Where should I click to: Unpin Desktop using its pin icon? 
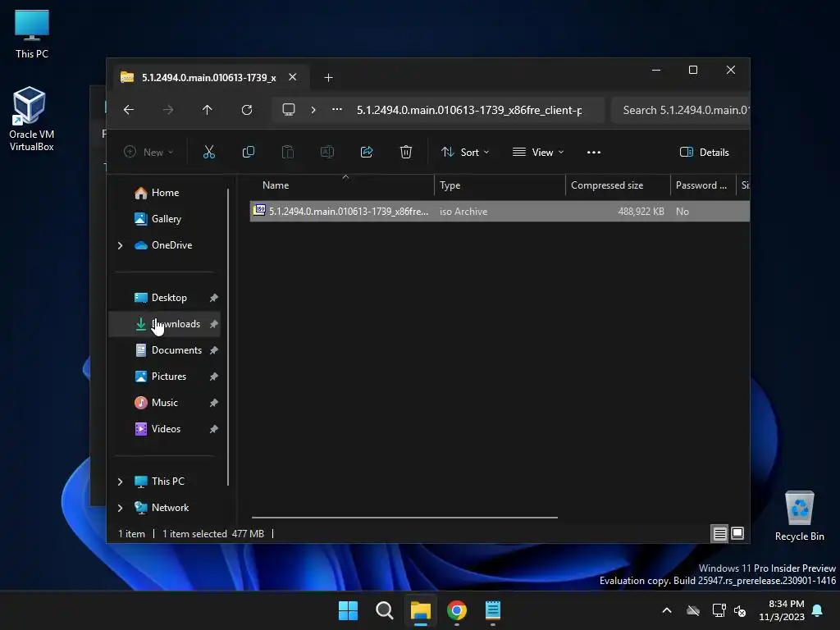click(214, 298)
